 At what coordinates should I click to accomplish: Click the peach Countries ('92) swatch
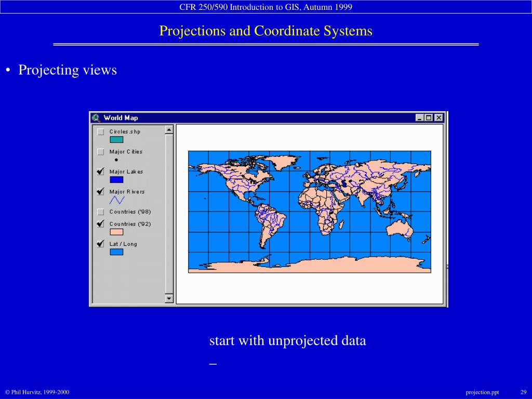(116, 232)
